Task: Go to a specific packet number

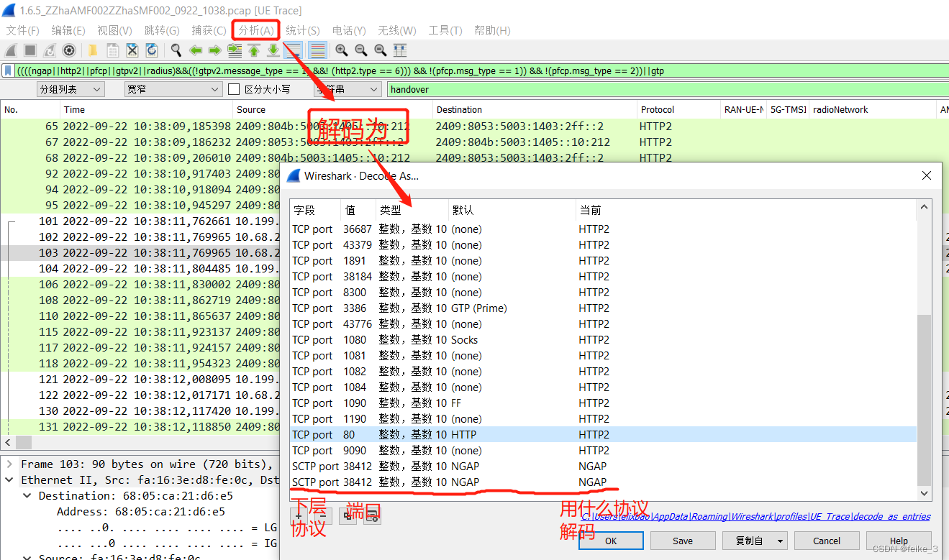Action: [235, 50]
